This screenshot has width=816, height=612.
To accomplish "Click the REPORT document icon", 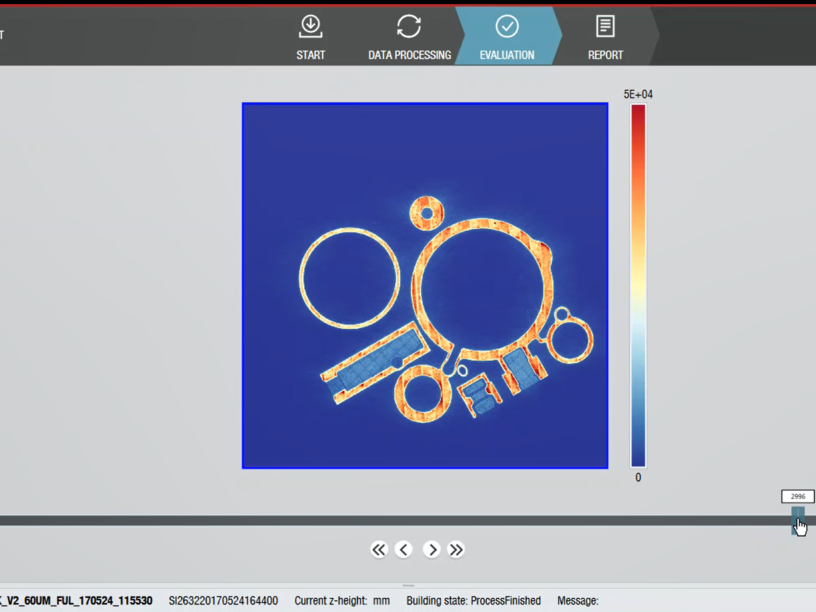I will click(x=604, y=24).
